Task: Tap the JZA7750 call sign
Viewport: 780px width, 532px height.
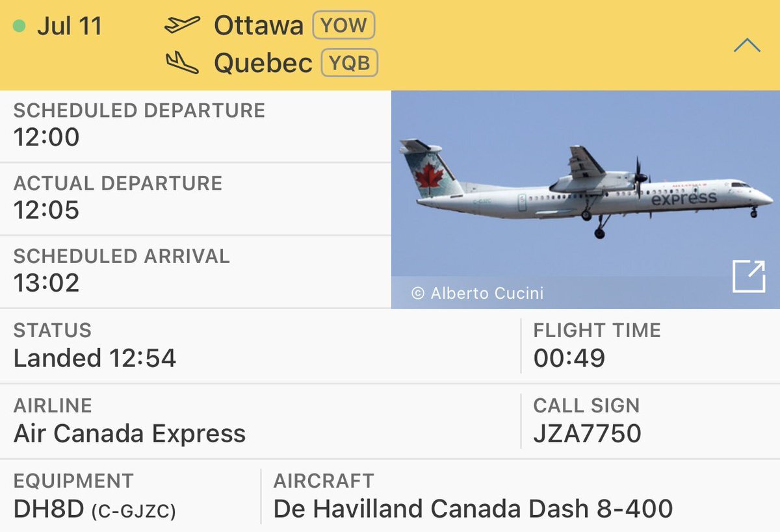Action: click(x=587, y=434)
